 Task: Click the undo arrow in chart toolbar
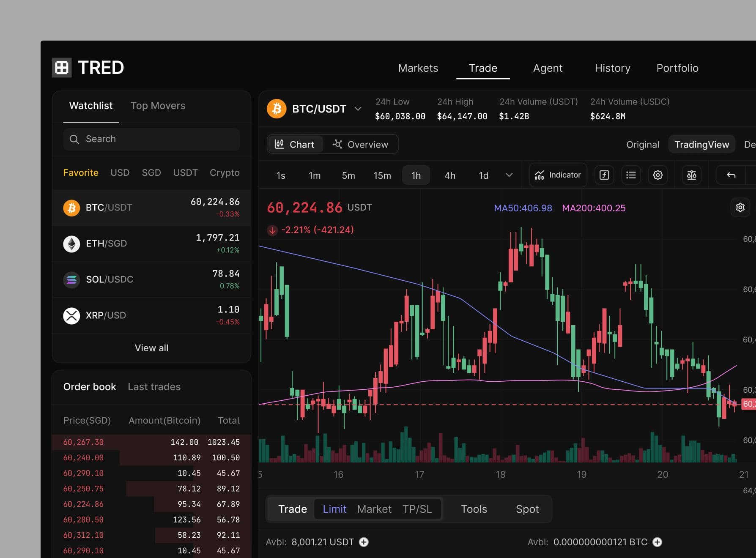[731, 175]
